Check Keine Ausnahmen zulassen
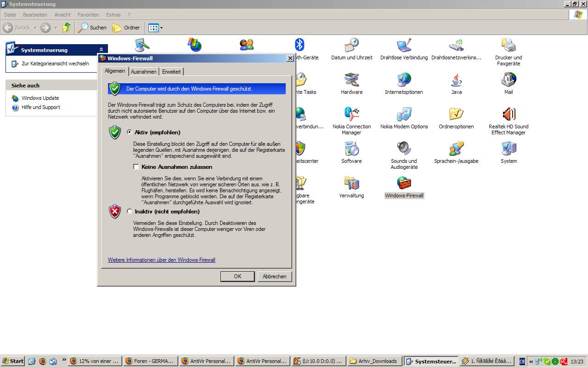This screenshot has width=588, height=368. [x=136, y=167]
